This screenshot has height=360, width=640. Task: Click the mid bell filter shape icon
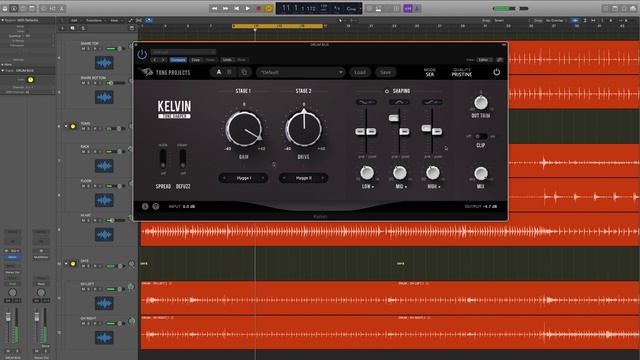pos(399,102)
